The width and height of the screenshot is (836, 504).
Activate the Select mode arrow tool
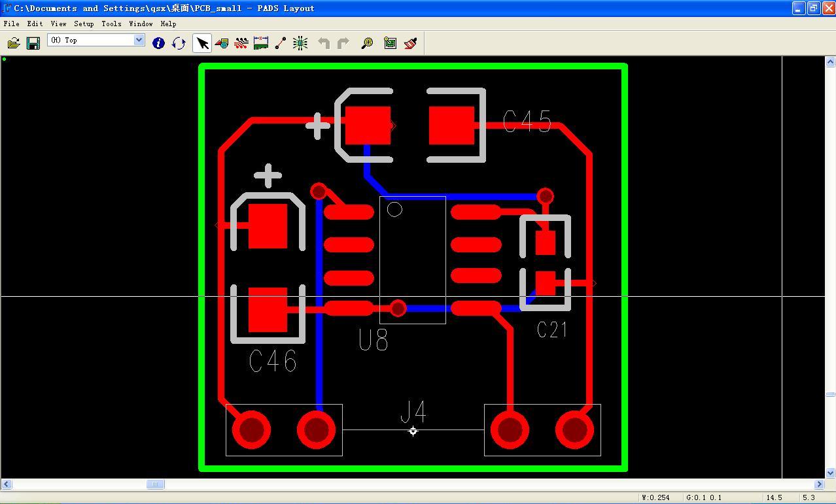(x=202, y=43)
